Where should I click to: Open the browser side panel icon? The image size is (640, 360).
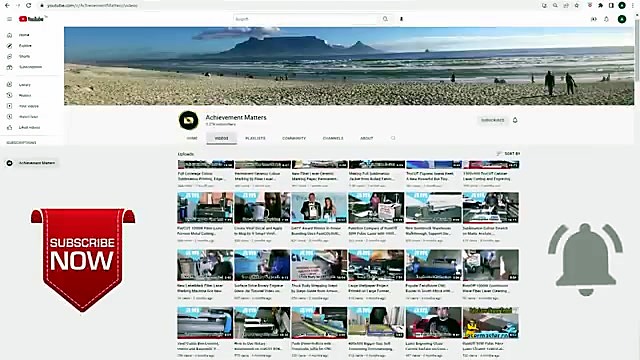point(611,5)
